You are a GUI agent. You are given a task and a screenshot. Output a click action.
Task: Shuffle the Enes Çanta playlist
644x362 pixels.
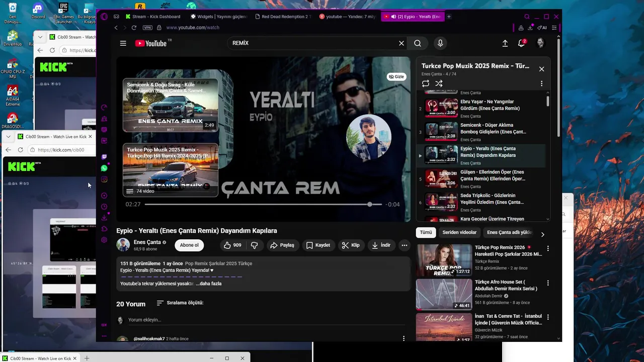pos(439,83)
